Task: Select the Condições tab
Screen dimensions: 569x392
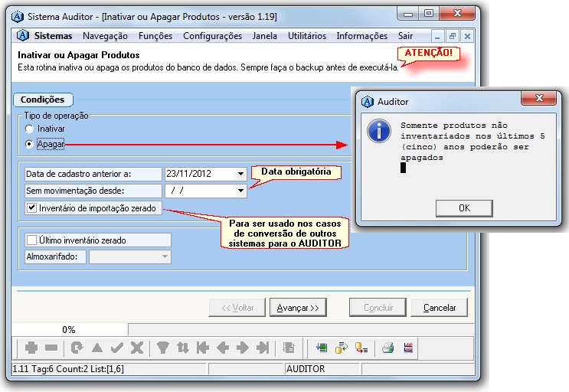Action: point(43,100)
